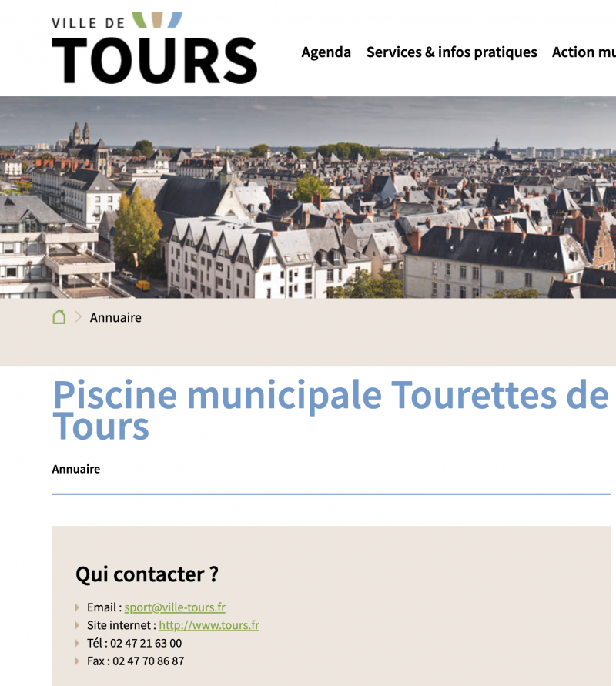Visit the http://www.tours.fr website link

tap(209, 625)
